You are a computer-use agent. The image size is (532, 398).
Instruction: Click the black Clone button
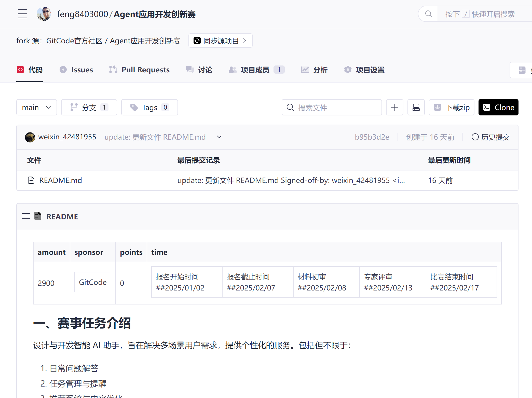(498, 107)
